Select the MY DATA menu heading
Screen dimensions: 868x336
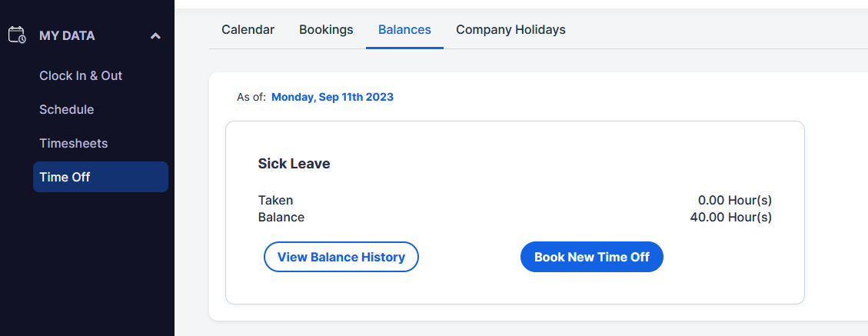(x=67, y=36)
